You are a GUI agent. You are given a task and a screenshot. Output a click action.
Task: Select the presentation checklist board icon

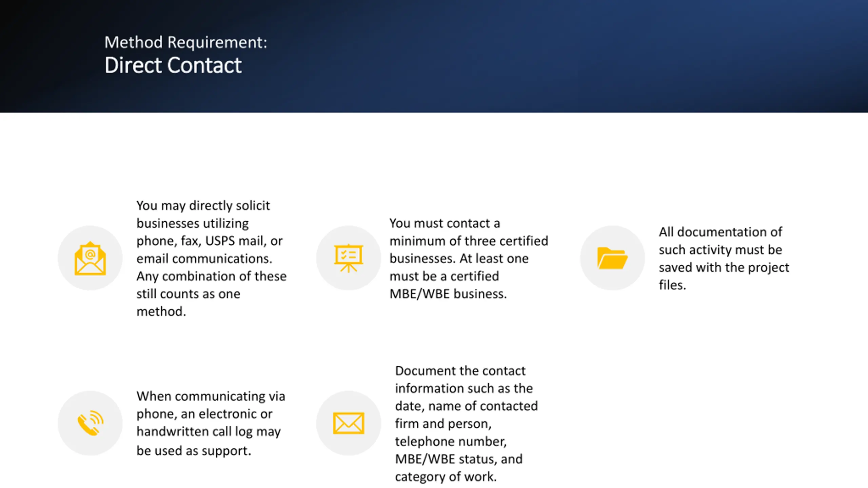coord(349,258)
